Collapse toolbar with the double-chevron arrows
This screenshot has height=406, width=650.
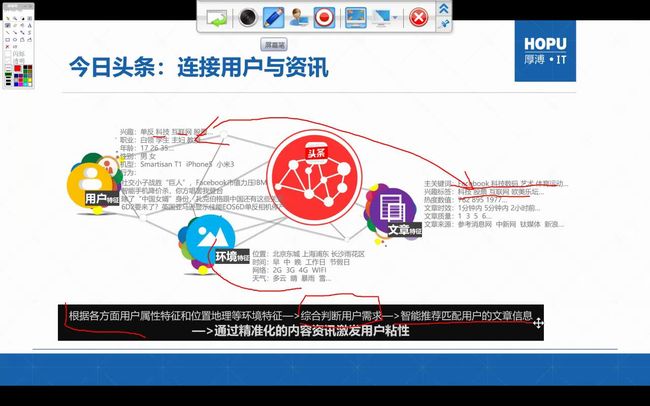pos(444,8)
